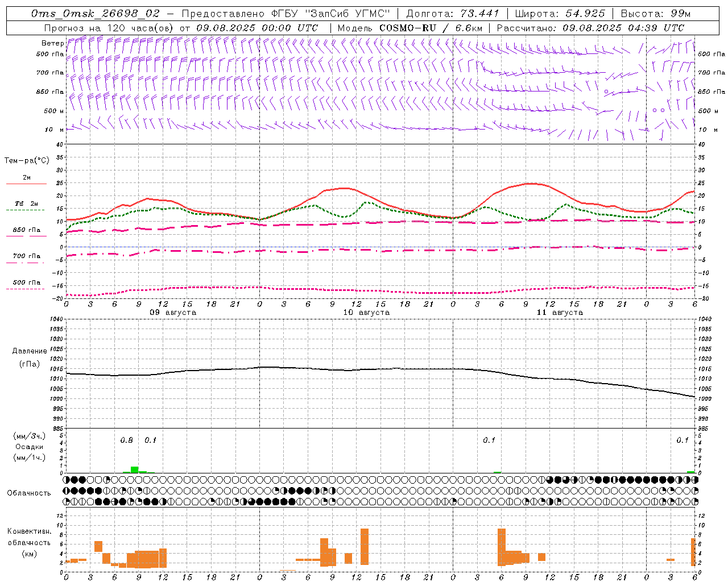Click the "09 августа" date label
Image resolution: width=728 pixels, height=582 pixels.
click(173, 313)
